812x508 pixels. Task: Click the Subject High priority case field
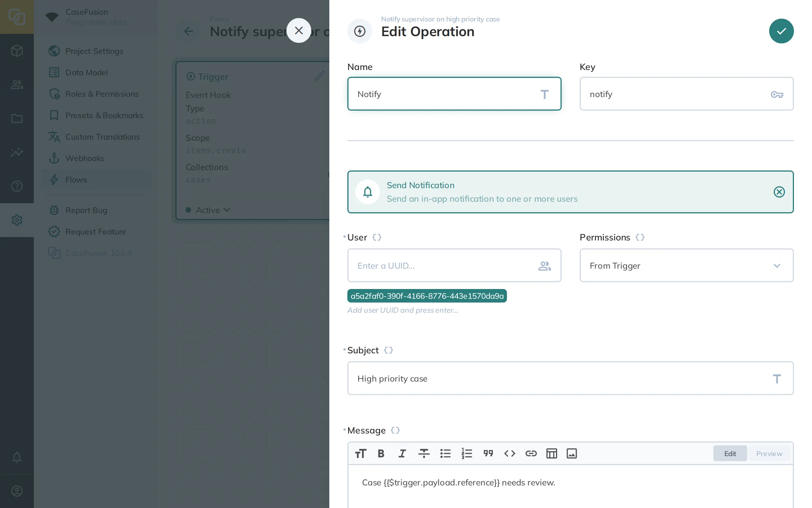570,378
